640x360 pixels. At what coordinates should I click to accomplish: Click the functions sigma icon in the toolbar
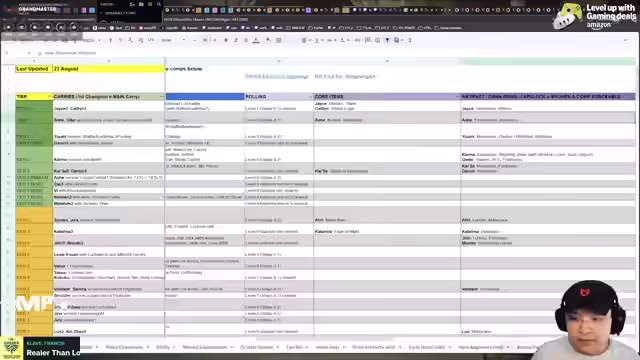tap(410, 40)
